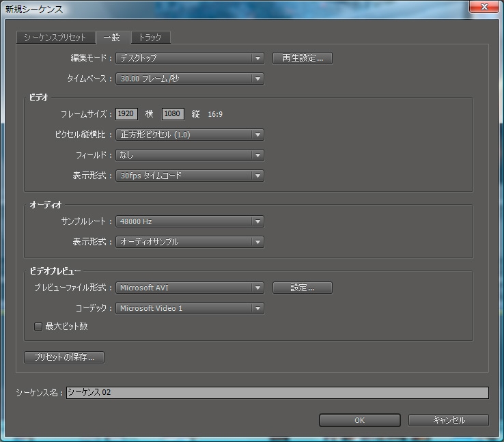504x442 pixels.
Task: Expand the ピクセル縦横比 dropdown
Action: click(x=190, y=135)
